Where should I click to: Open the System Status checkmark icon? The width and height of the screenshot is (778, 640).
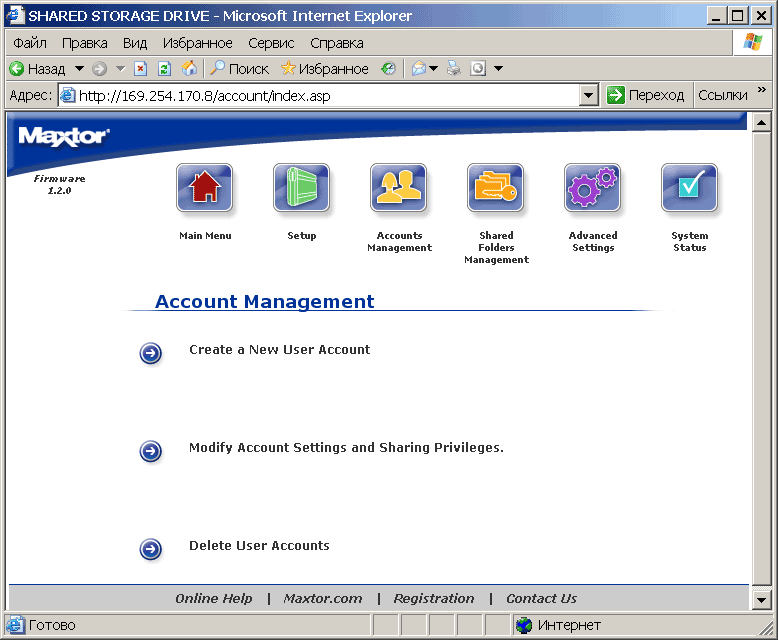point(689,188)
